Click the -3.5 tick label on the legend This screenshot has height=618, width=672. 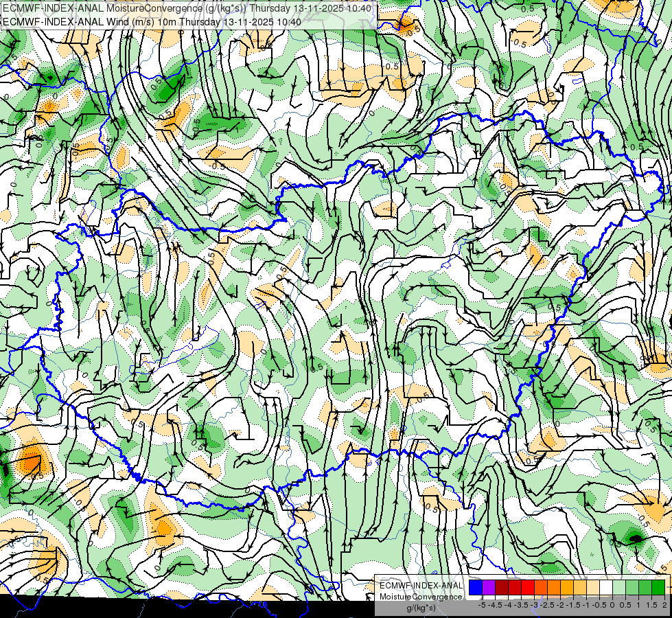pos(522,605)
